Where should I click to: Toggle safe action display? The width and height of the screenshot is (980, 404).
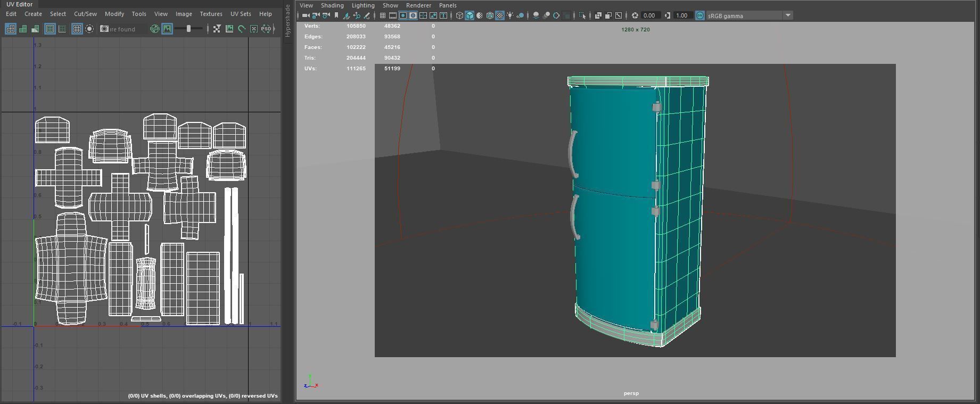point(433,15)
